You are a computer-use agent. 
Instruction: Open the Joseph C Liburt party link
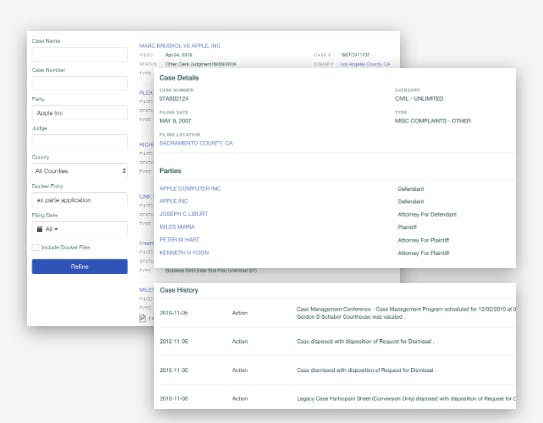[184, 214]
